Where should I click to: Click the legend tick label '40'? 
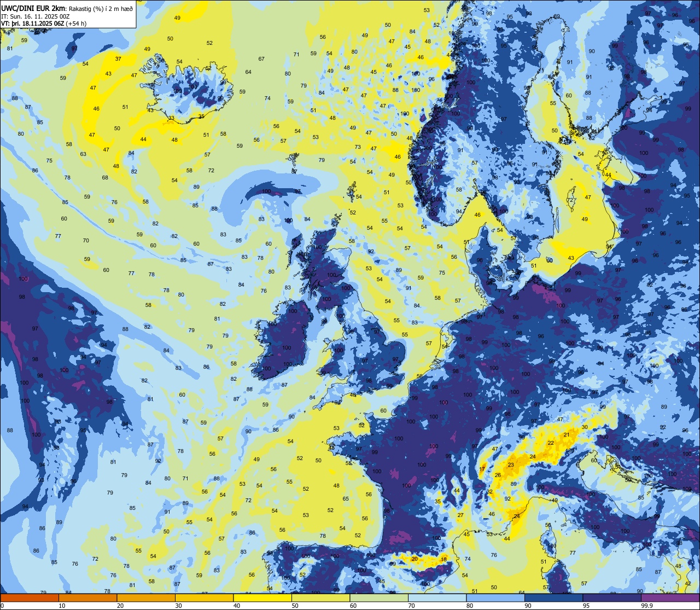[237, 606]
